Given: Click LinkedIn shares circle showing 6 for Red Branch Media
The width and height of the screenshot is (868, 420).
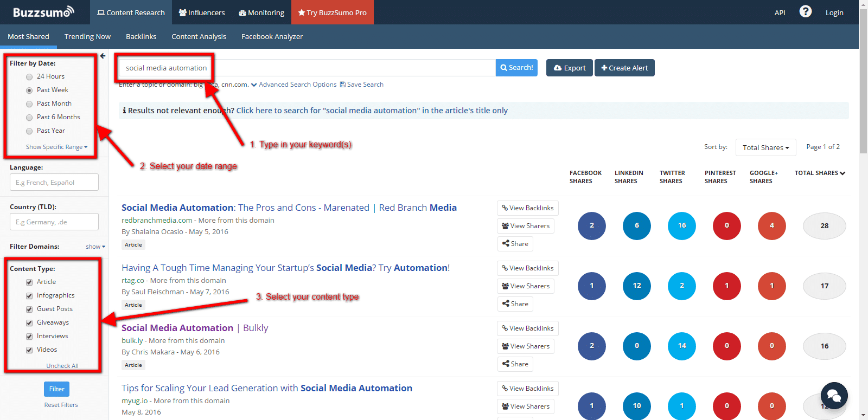Looking at the screenshot, I should [x=637, y=225].
